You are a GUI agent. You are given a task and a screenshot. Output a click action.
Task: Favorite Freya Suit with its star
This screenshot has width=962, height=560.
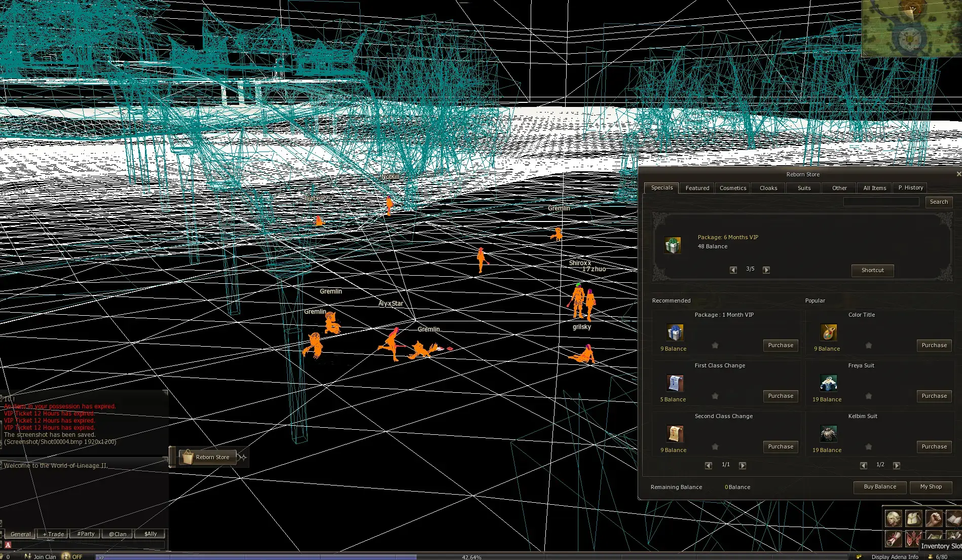click(x=869, y=396)
